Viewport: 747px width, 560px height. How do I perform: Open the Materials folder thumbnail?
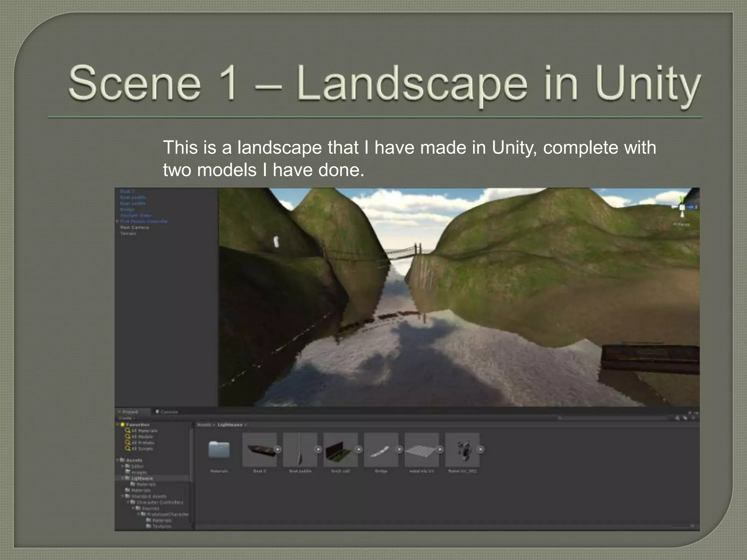point(219,450)
